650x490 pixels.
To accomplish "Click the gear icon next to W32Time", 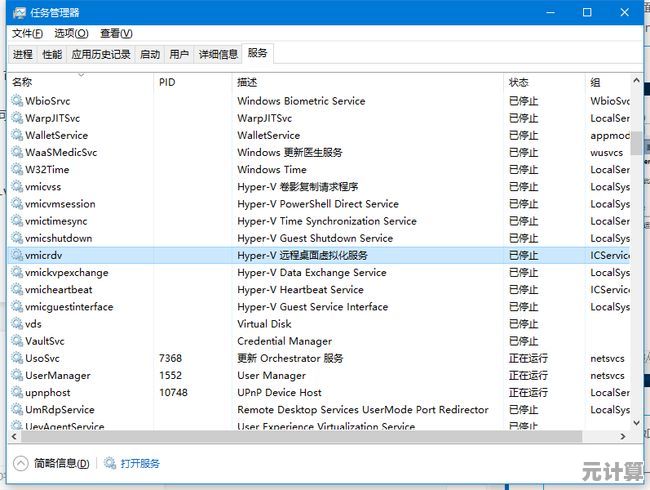I will (x=16, y=170).
